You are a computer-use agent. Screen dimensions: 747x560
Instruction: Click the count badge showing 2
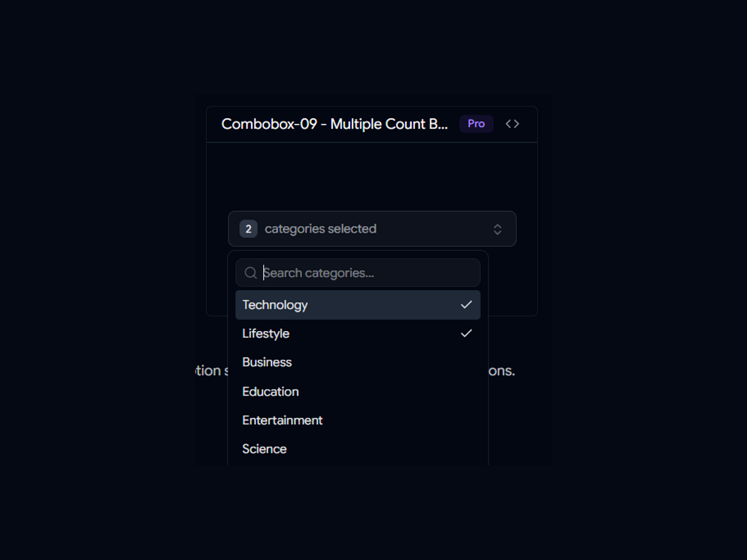pyautogui.click(x=248, y=229)
